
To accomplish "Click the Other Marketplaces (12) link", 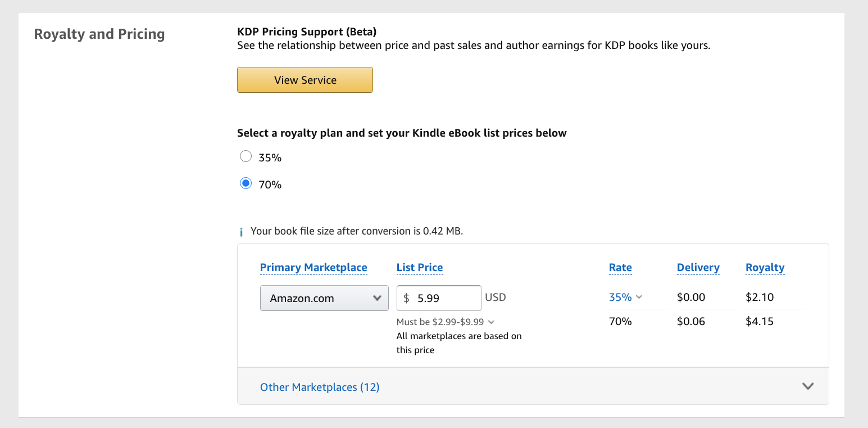I will 319,387.
